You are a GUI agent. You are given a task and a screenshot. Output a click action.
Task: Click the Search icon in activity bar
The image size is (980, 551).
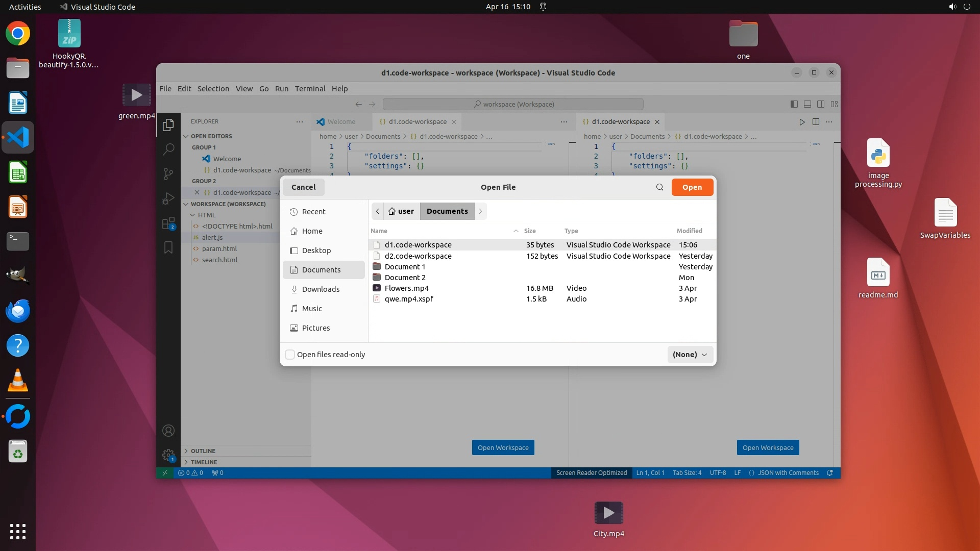tap(168, 149)
